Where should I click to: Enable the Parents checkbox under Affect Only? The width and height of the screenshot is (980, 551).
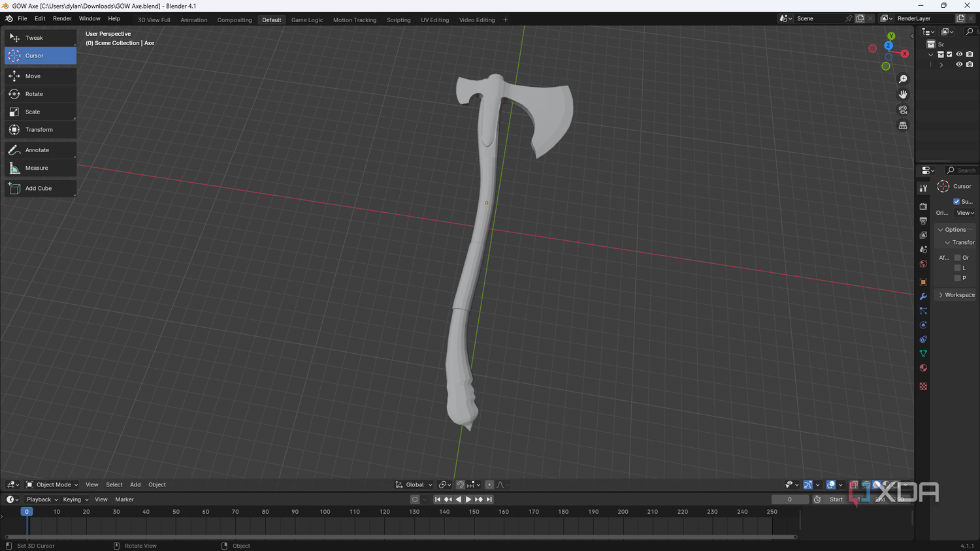click(958, 278)
